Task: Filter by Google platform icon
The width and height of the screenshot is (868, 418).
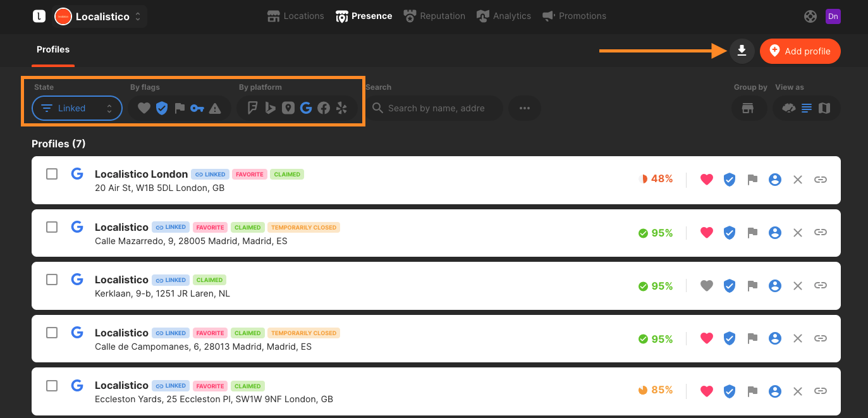Action: point(306,108)
